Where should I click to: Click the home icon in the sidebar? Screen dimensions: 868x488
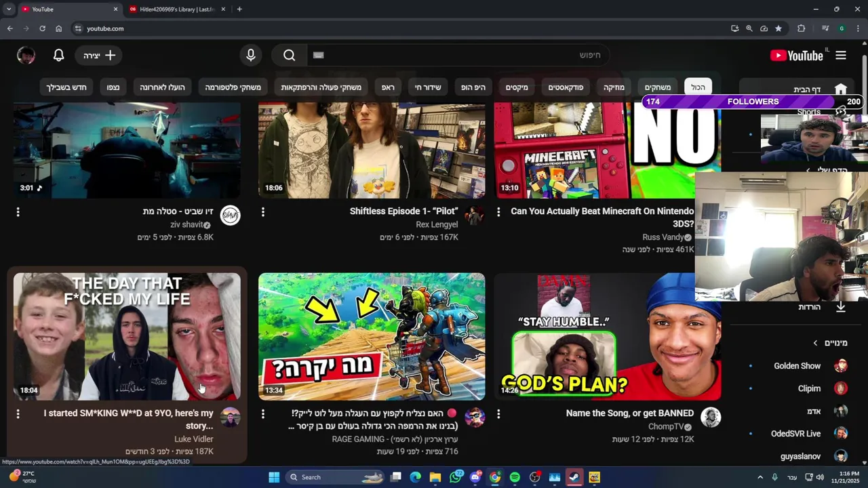pyautogui.click(x=841, y=89)
